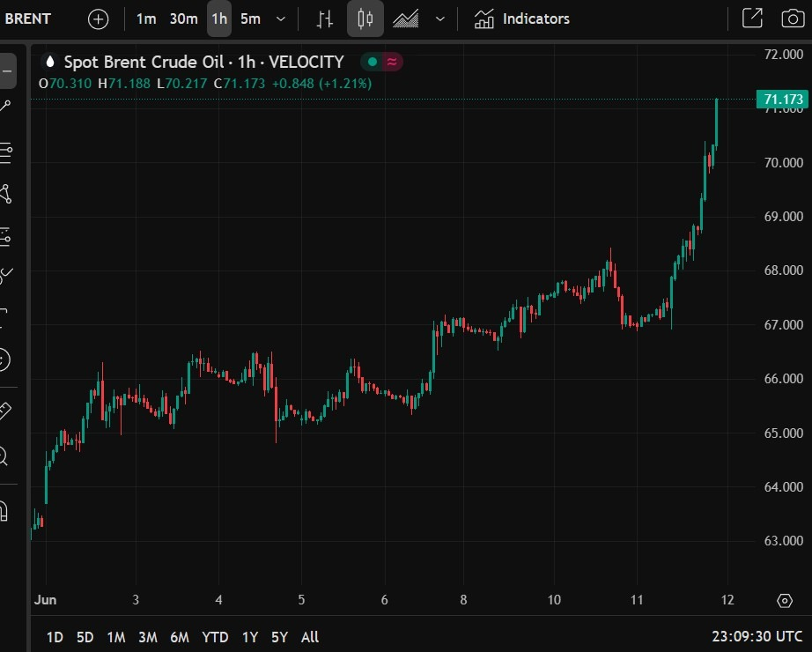Switch to the 1h interval
The width and height of the screenshot is (812, 652).
tap(219, 19)
